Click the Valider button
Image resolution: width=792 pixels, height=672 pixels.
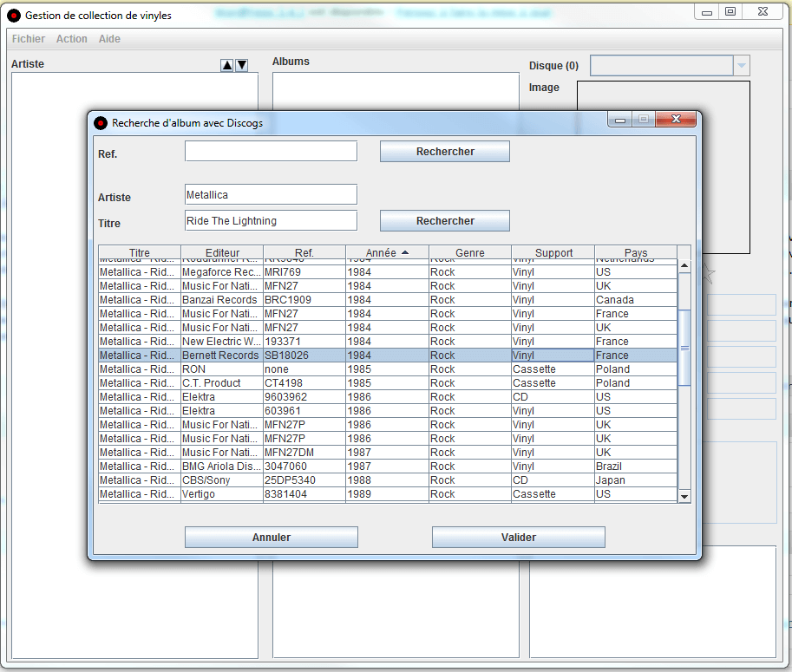pos(519,538)
